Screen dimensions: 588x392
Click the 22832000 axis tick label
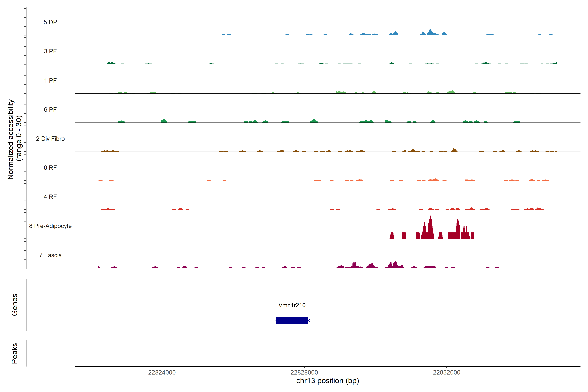click(x=447, y=372)
